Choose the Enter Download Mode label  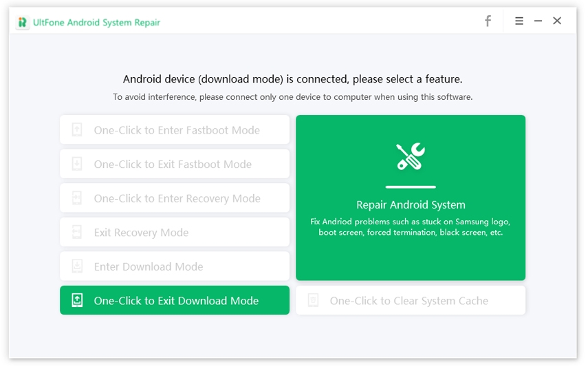tap(149, 266)
